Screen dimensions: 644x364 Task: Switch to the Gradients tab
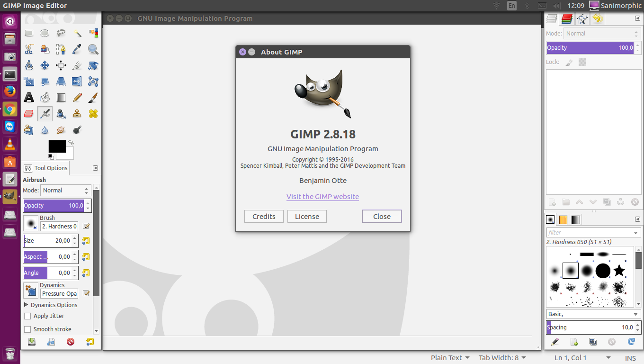(575, 220)
